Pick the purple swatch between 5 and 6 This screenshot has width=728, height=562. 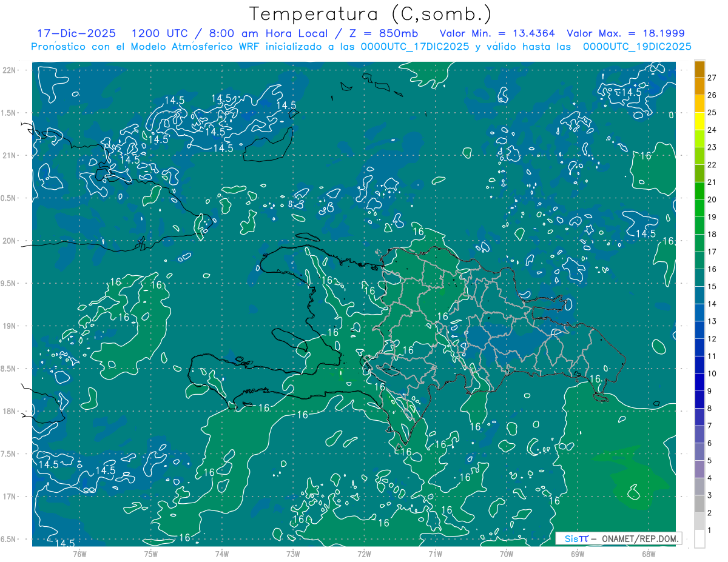(x=699, y=452)
